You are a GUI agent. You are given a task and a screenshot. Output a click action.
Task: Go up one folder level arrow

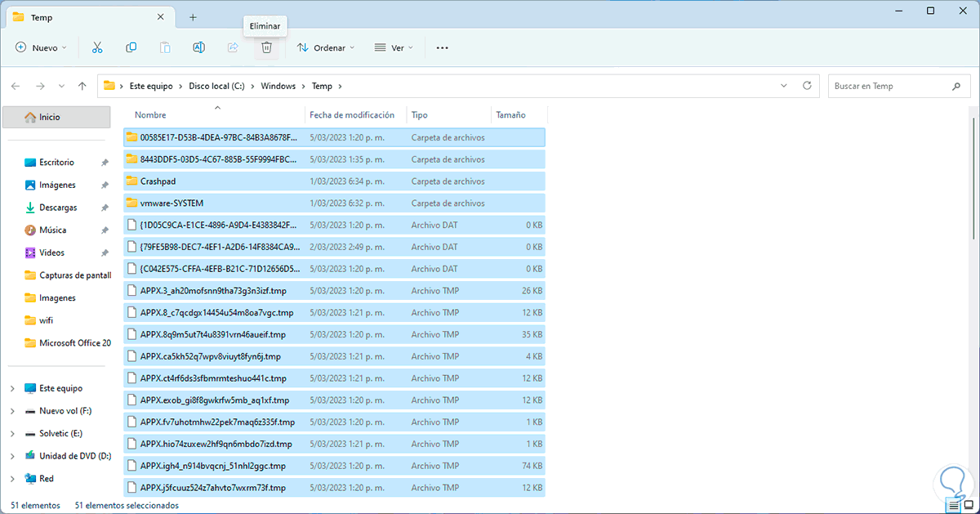click(82, 86)
